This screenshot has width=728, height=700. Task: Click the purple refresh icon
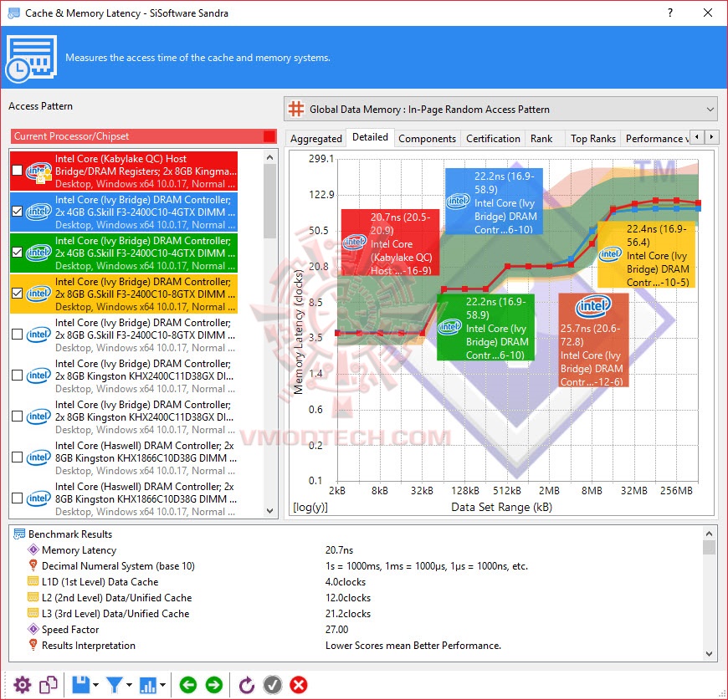[x=246, y=685]
